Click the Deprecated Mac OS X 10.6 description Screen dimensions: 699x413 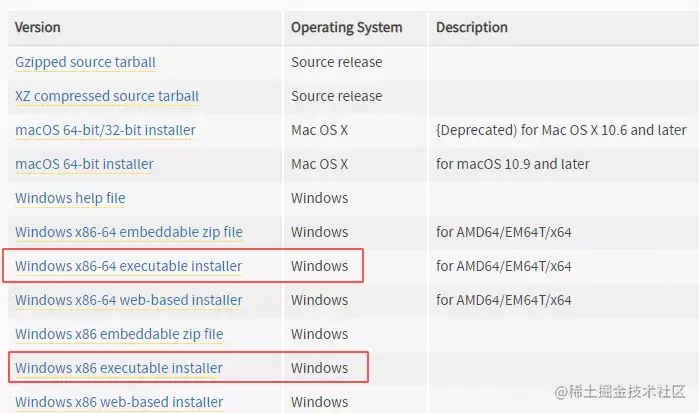[561, 130]
